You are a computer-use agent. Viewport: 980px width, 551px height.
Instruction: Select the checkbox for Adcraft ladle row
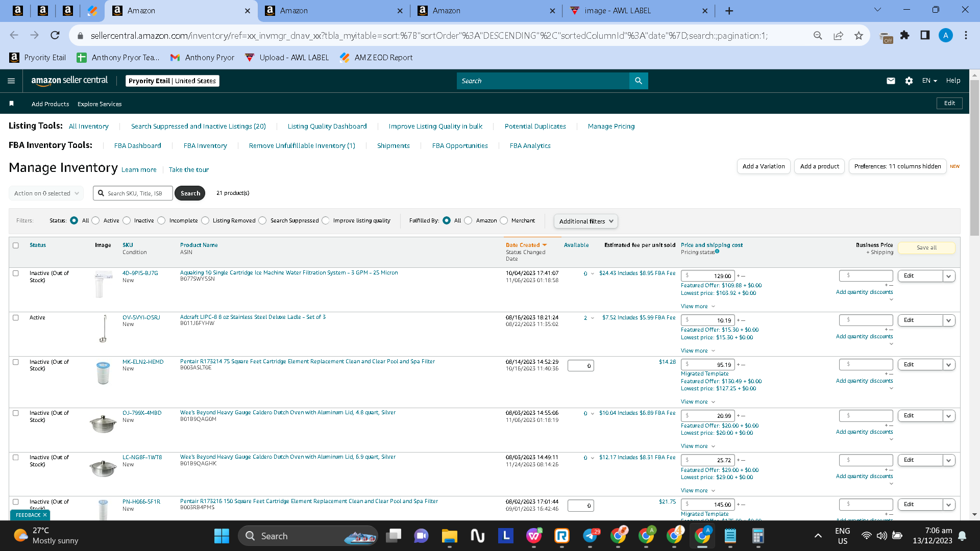click(x=16, y=318)
